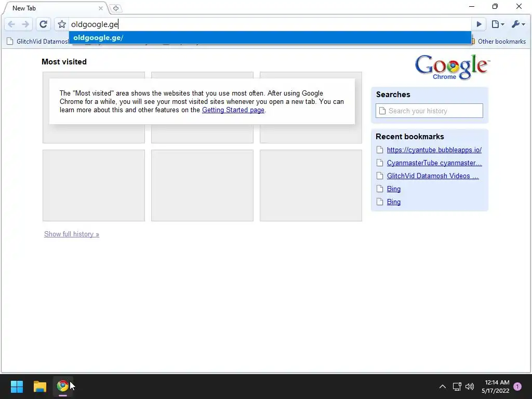The height and width of the screenshot is (399, 532).
Task: Open the Other bookmarks folder
Action: point(498,42)
